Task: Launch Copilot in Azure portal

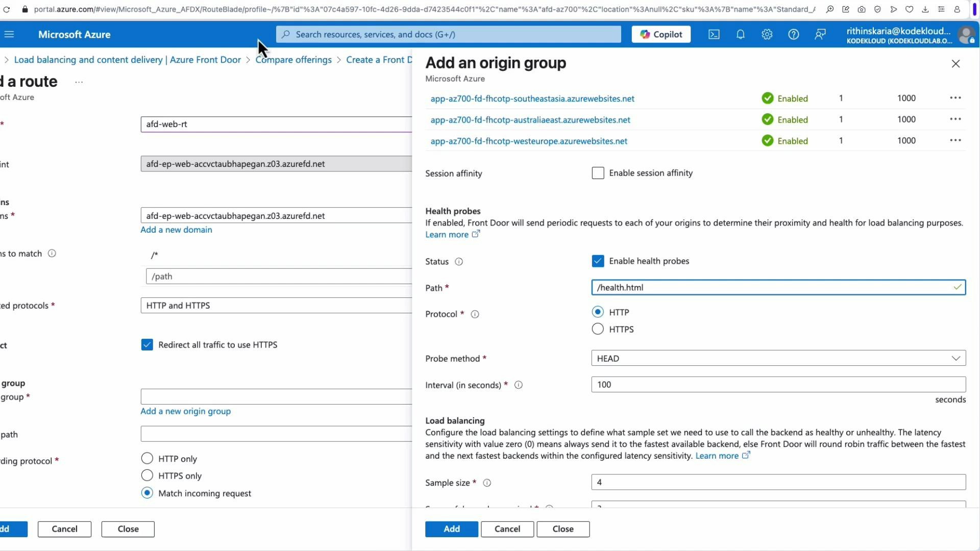Action: [661, 34]
